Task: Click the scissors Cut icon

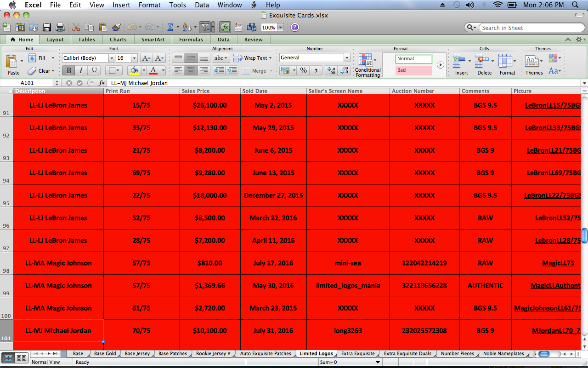Action: coord(76,28)
